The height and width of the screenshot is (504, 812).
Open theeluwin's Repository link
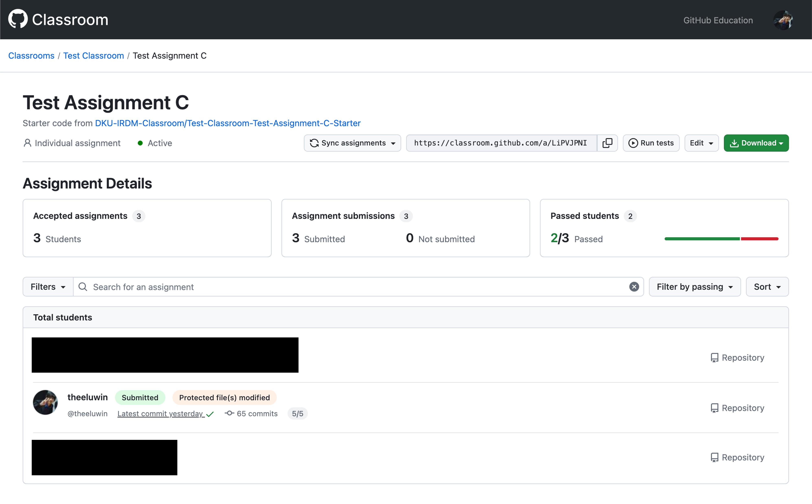click(x=737, y=408)
